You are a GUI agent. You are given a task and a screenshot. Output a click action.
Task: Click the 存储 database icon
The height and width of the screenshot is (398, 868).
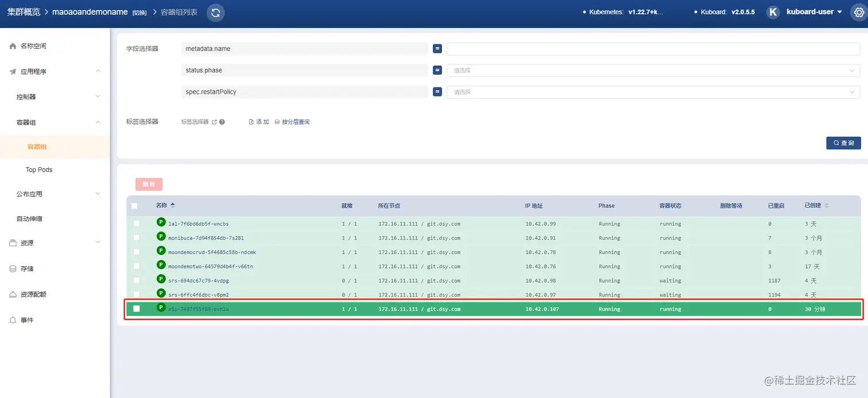[13, 269]
